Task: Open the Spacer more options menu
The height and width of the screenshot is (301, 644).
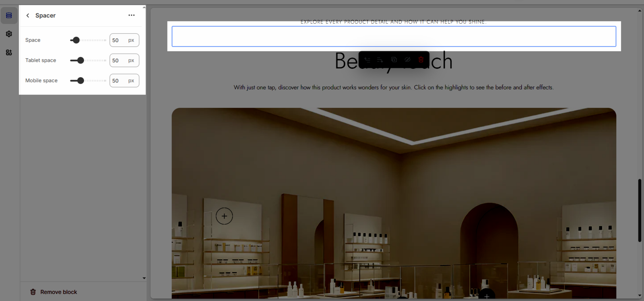Action: click(x=131, y=15)
